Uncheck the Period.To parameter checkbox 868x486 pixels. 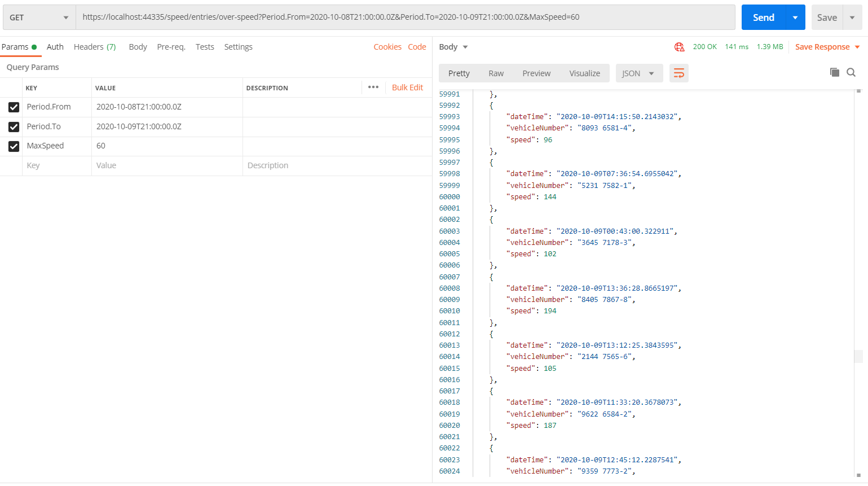tap(14, 127)
